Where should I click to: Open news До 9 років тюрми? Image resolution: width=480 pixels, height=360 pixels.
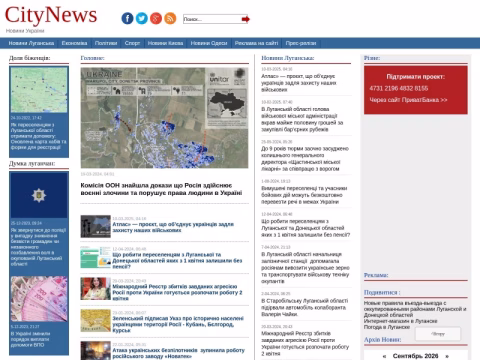pyautogui.click(x=305, y=159)
